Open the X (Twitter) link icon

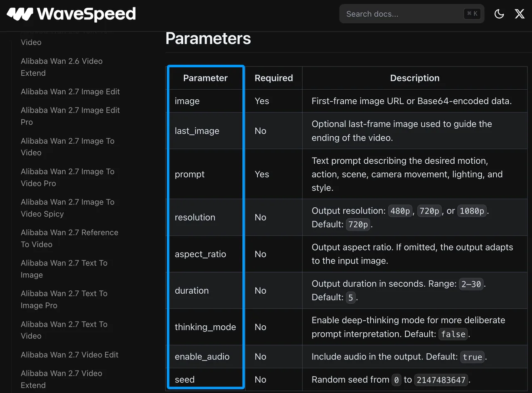click(520, 14)
